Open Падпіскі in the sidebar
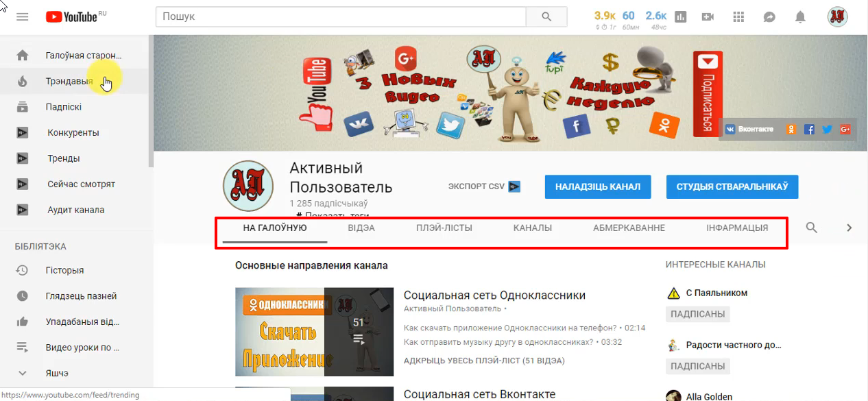The width and height of the screenshot is (868, 401). pyautogui.click(x=74, y=107)
